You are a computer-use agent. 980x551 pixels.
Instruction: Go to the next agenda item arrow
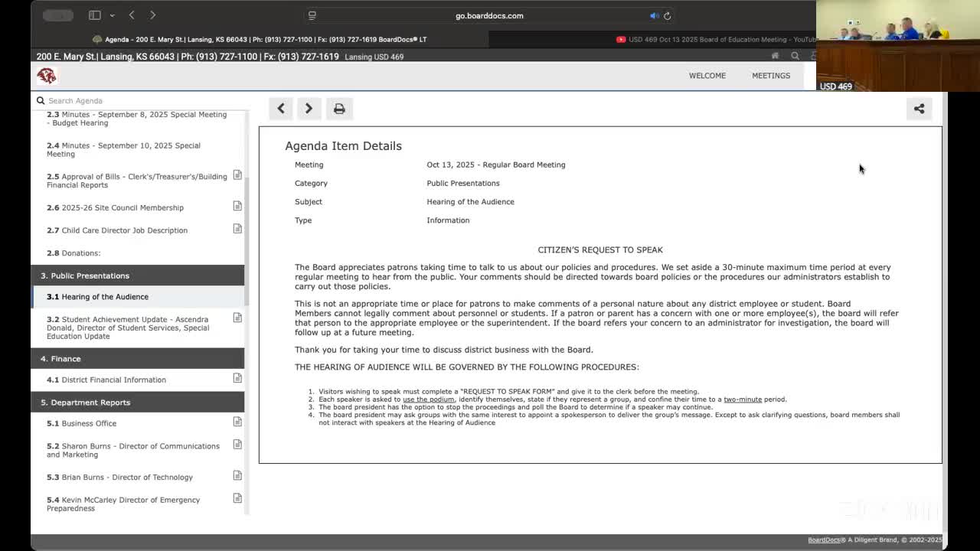(x=309, y=109)
